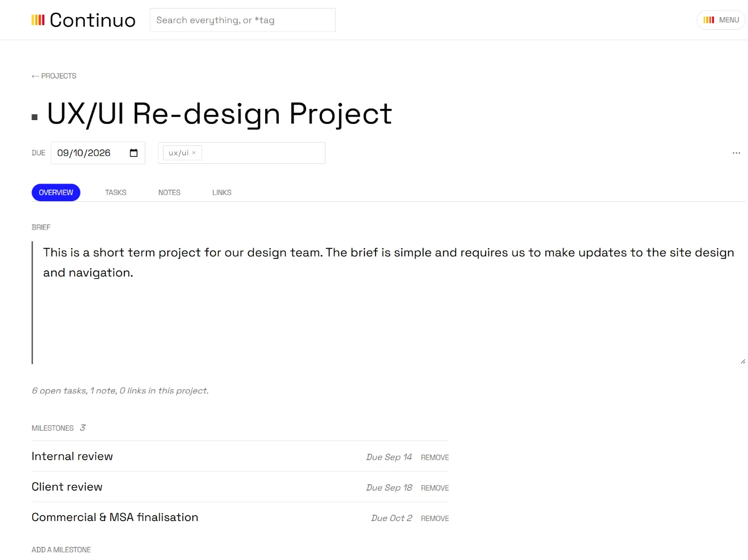Remove Commercial & MSA finalisation milestone
The width and height of the screenshot is (748, 560).
pos(435,518)
